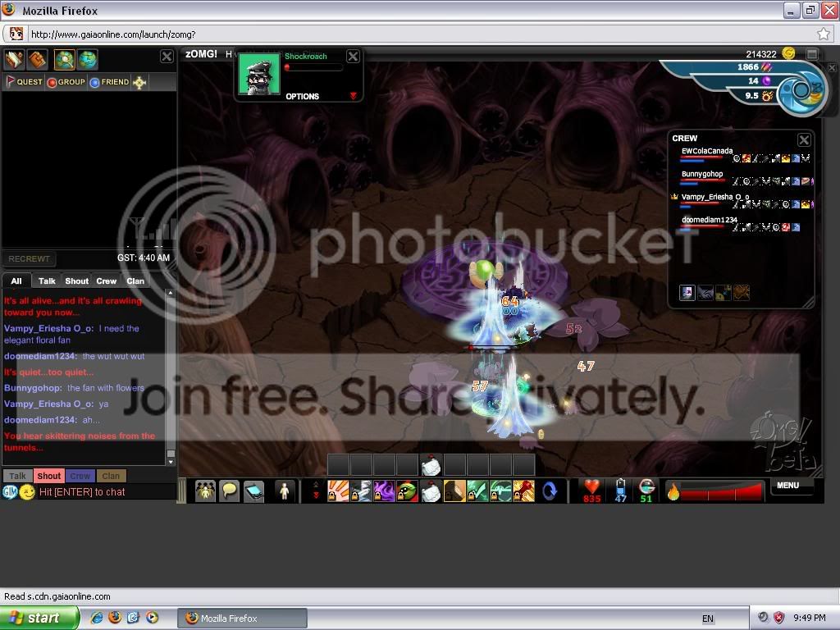Viewport: 840px width, 630px height.
Task: Expand Shockroach OPTIONS red arrow
Action: click(353, 96)
